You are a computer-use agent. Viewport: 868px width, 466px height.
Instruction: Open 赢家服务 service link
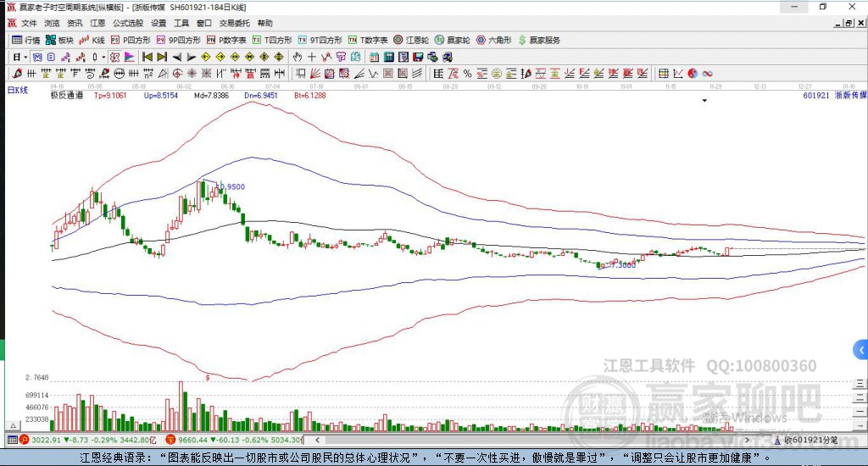[x=538, y=40]
